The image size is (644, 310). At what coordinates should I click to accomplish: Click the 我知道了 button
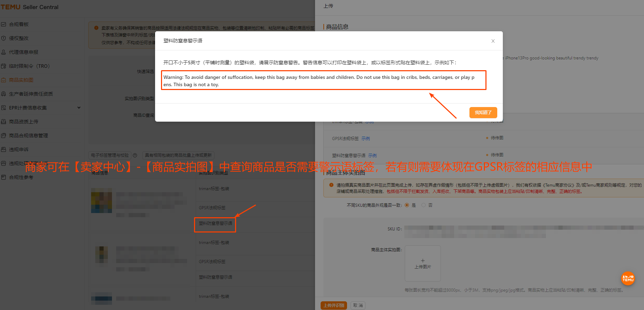point(483,113)
